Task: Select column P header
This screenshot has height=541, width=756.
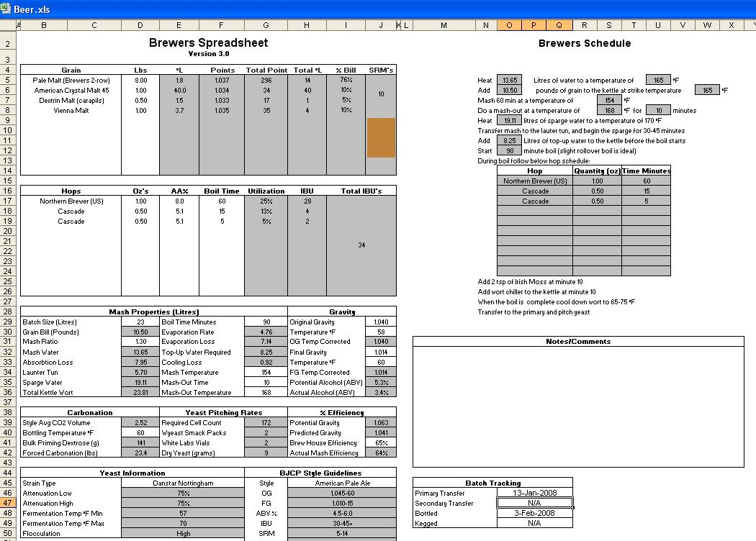Action: [534, 25]
